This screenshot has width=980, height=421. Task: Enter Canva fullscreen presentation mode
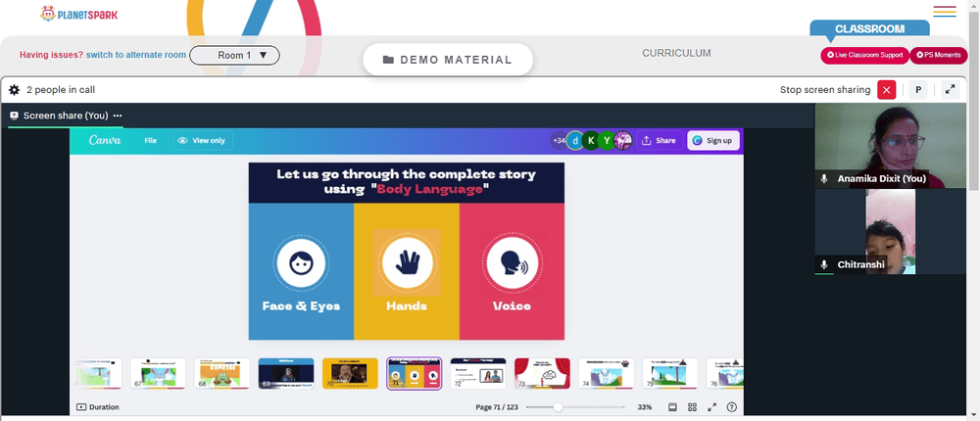(x=711, y=407)
